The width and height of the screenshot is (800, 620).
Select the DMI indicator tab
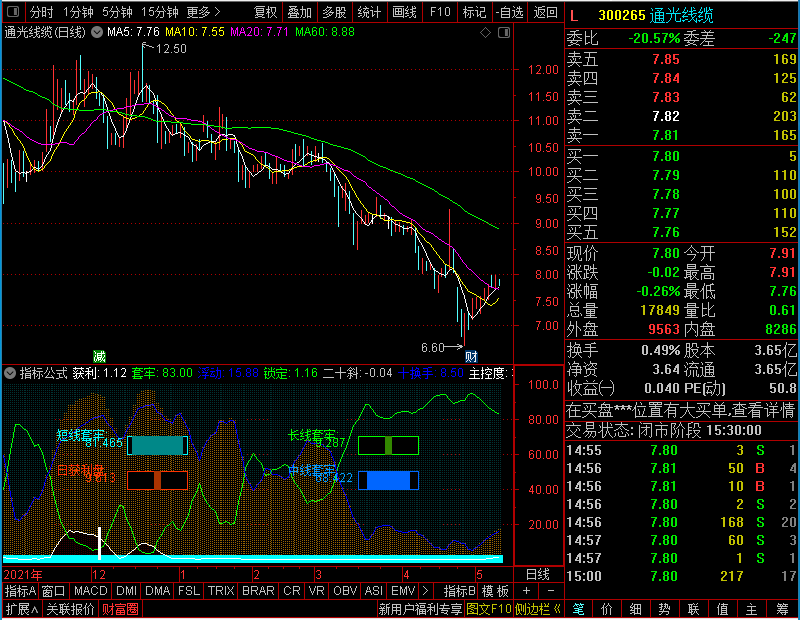point(126,591)
